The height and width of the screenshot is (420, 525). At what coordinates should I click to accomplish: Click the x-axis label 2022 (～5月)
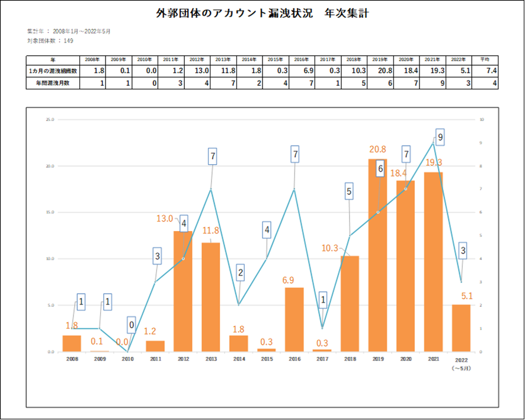pyautogui.click(x=461, y=363)
